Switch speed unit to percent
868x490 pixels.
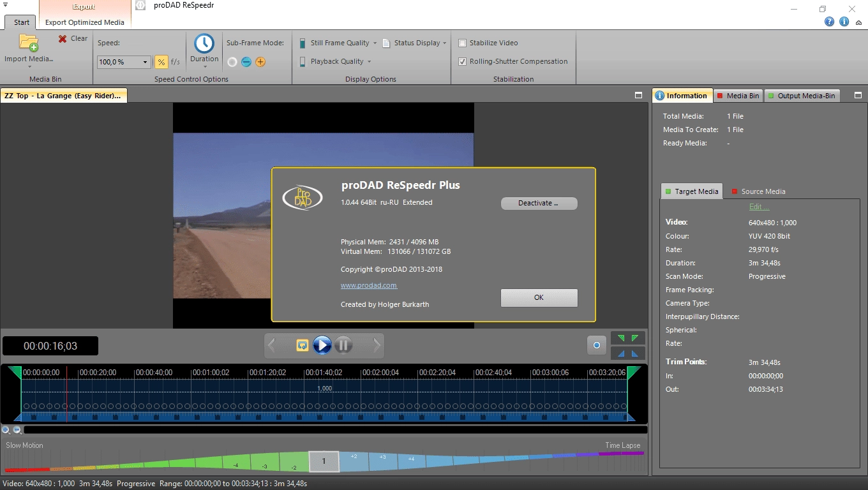pos(161,62)
